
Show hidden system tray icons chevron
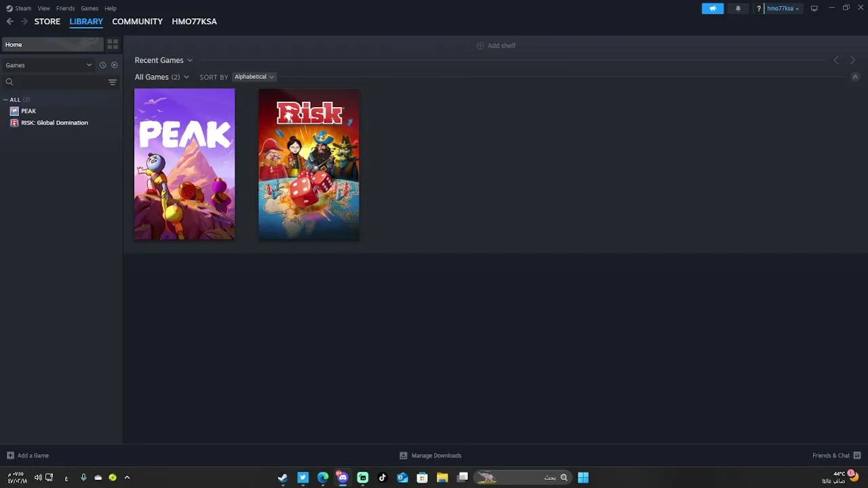pos(127,478)
